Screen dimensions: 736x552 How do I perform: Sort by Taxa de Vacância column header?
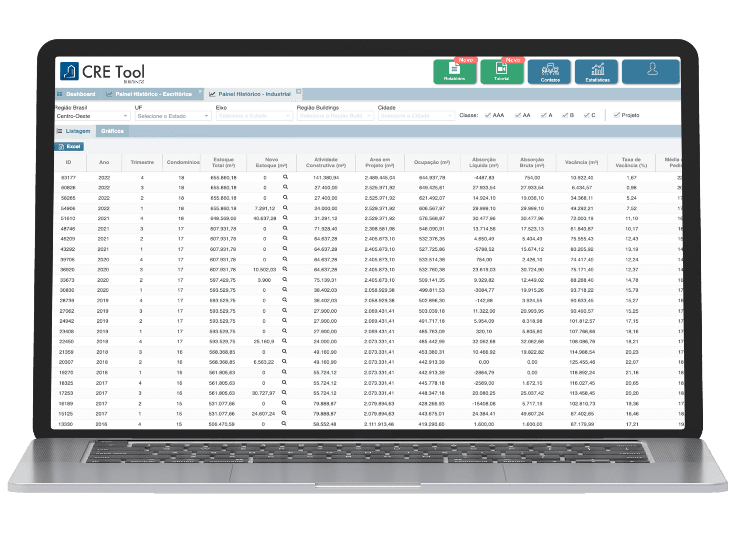[x=631, y=162]
